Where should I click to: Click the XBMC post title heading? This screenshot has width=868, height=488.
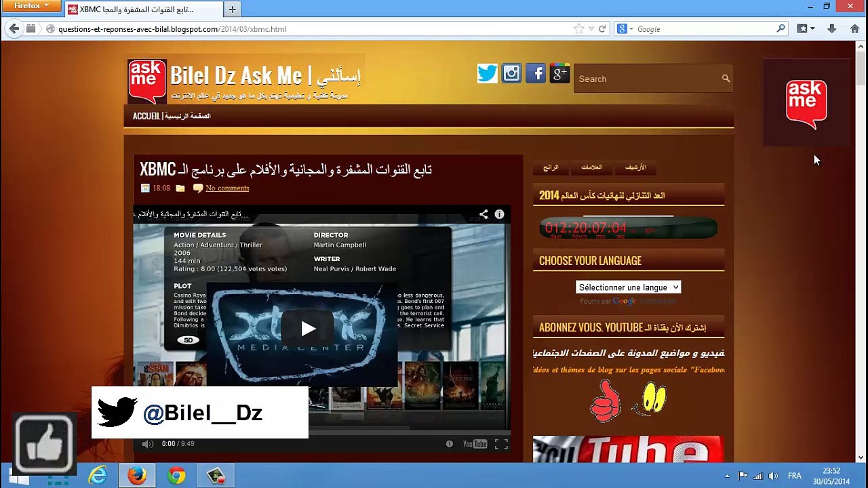tap(285, 169)
